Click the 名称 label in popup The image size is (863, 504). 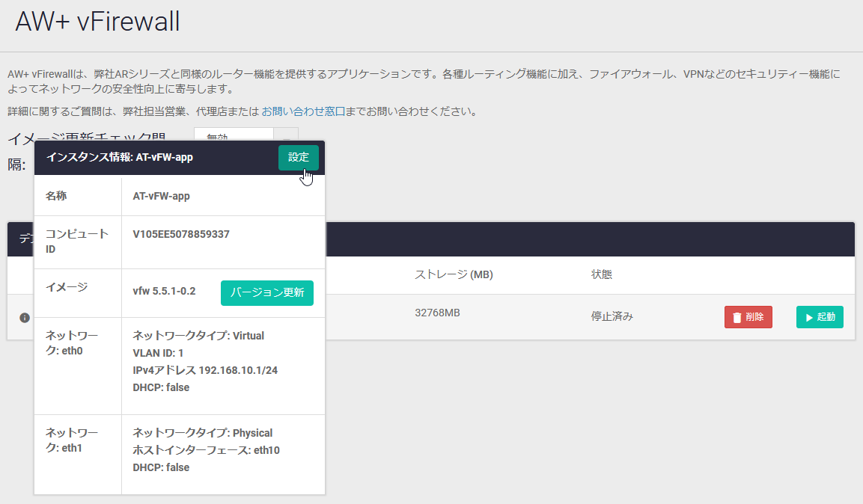[x=55, y=196]
